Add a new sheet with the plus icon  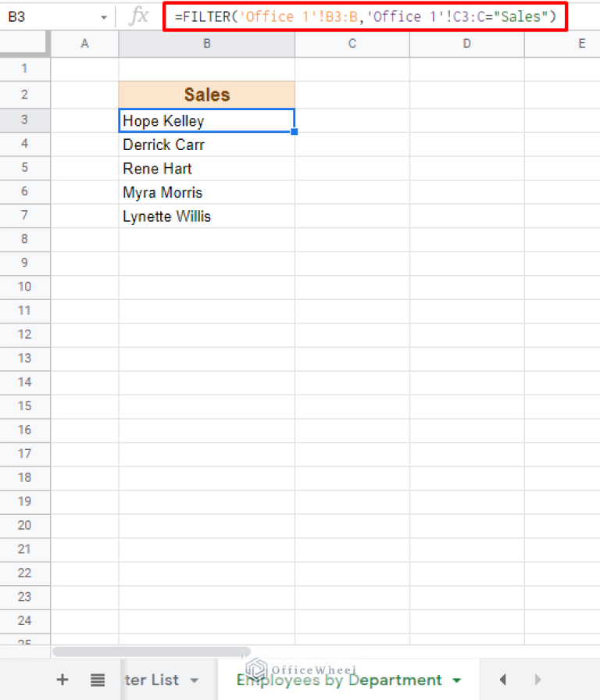pyautogui.click(x=62, y=680)
